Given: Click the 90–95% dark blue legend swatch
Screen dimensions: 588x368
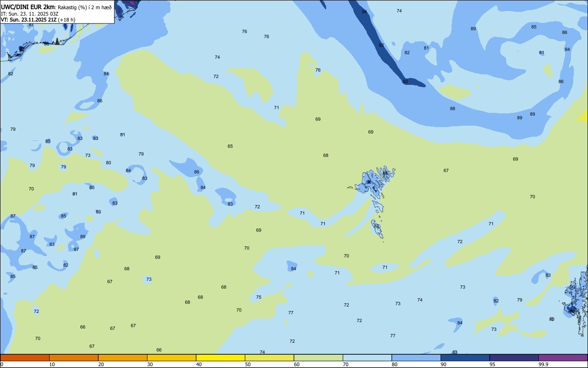Looking at the screenshot, I should click(465, 357).
